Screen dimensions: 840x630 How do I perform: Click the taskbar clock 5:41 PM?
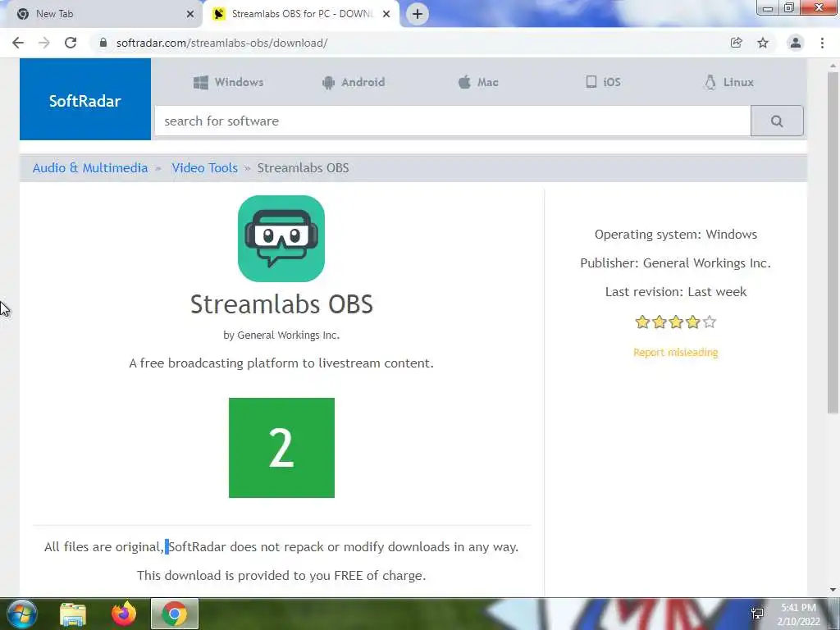tap(798, 608)
